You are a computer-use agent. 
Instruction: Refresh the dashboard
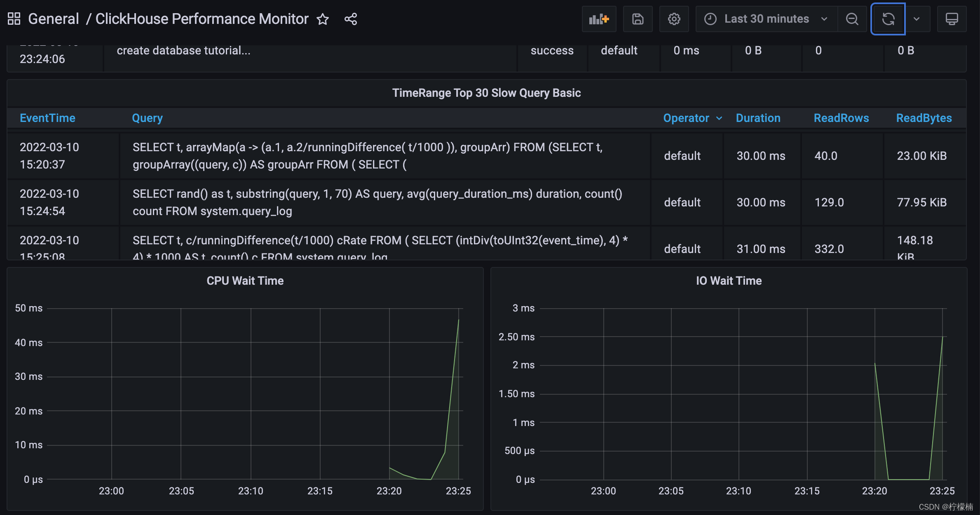coord(888,19)
